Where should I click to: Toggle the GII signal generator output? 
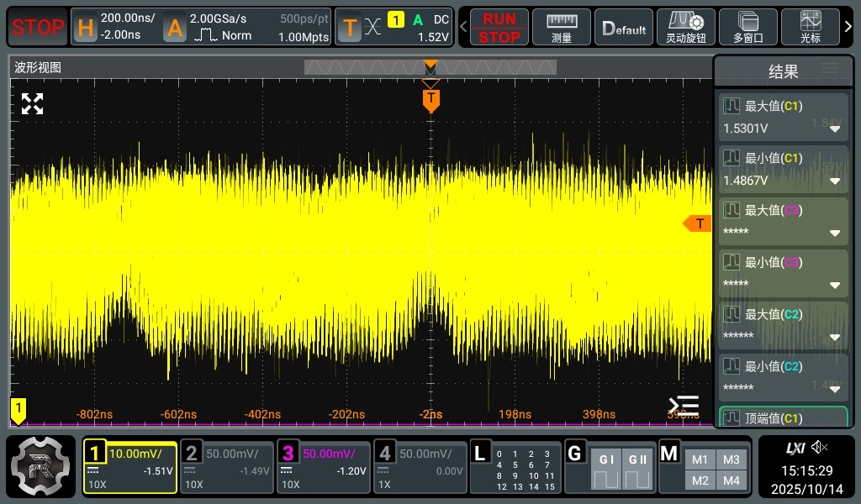point(637,470)
